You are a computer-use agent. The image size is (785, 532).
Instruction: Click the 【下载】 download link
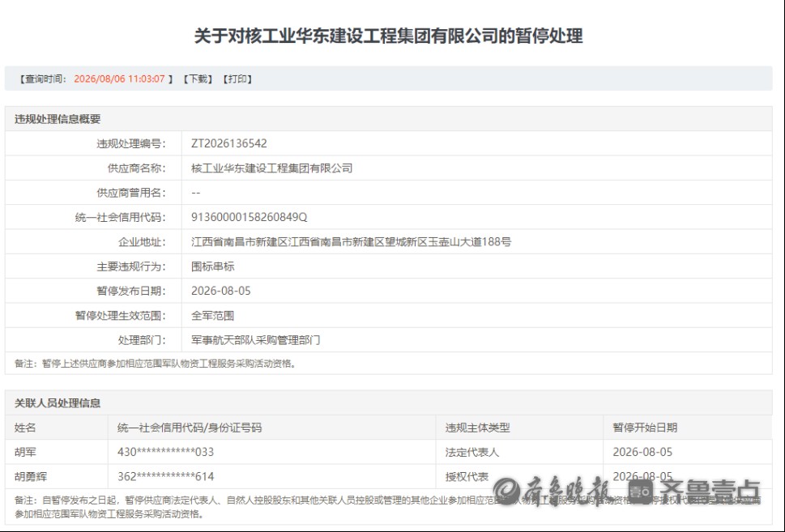[198, 79]
